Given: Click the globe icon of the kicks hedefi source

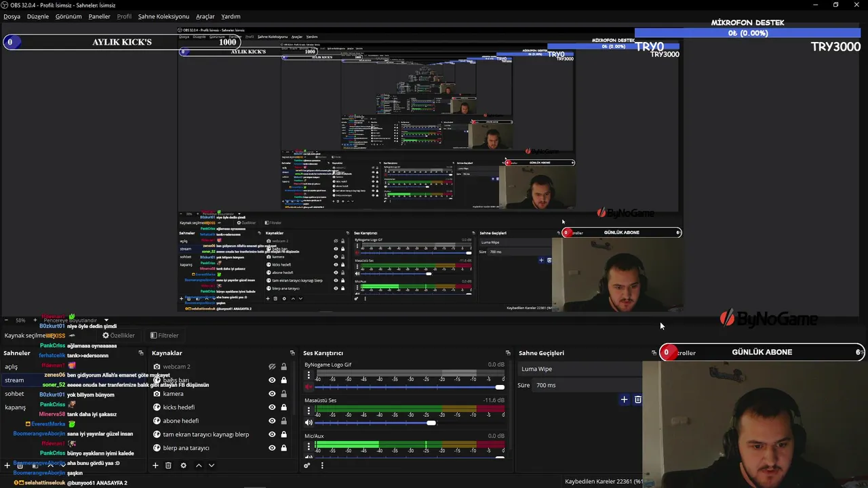Looking at the screenshot, I should pyautogui.click(x=157, y=407).
